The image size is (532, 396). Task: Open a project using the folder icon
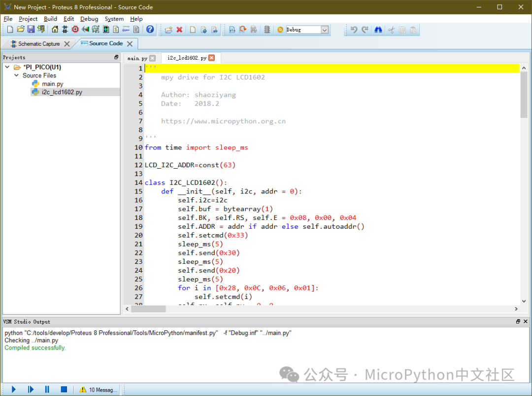pos(21,30)
